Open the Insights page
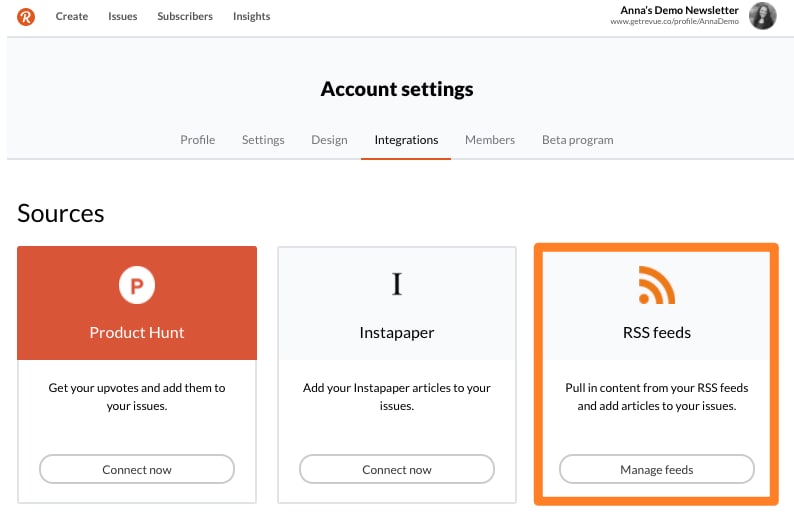The height and width of the screenshot is (517, 794). tap(251, 16)
